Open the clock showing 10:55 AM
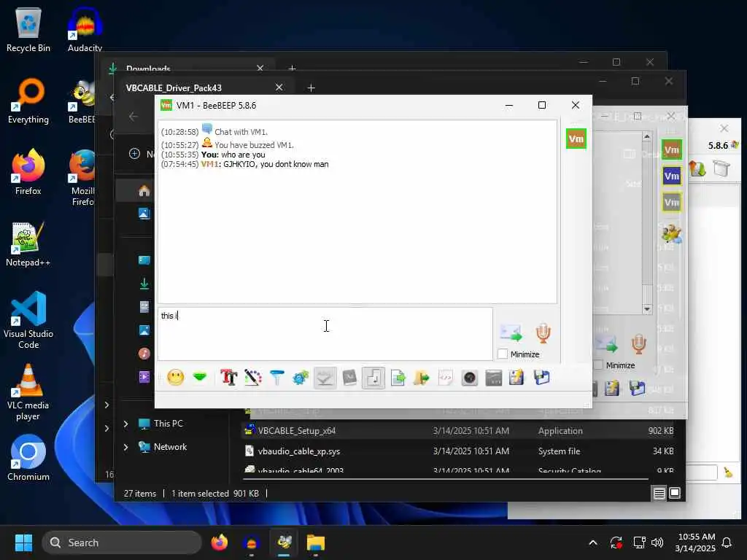The width and height of the screenshot is (747, 560). click(x=695, y=542)
